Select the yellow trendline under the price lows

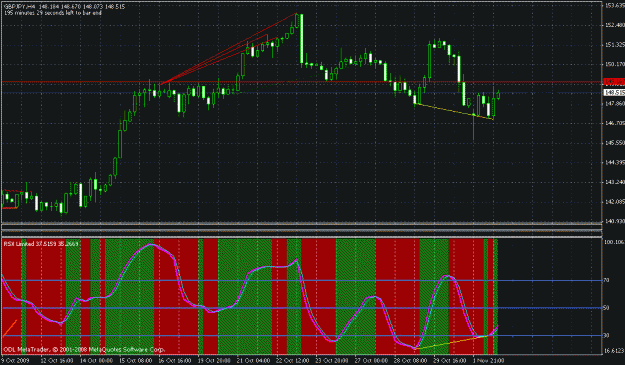coord(454,111)
